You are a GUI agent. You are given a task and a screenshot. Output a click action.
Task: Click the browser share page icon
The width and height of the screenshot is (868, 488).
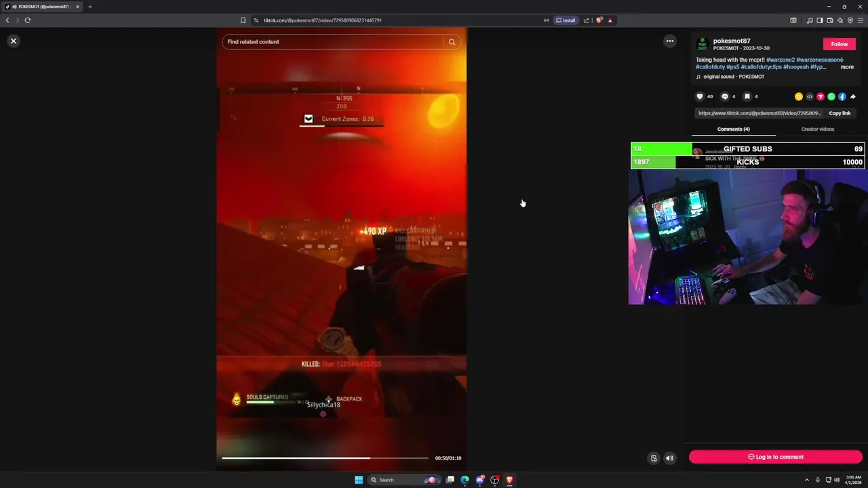coord(587,20)
